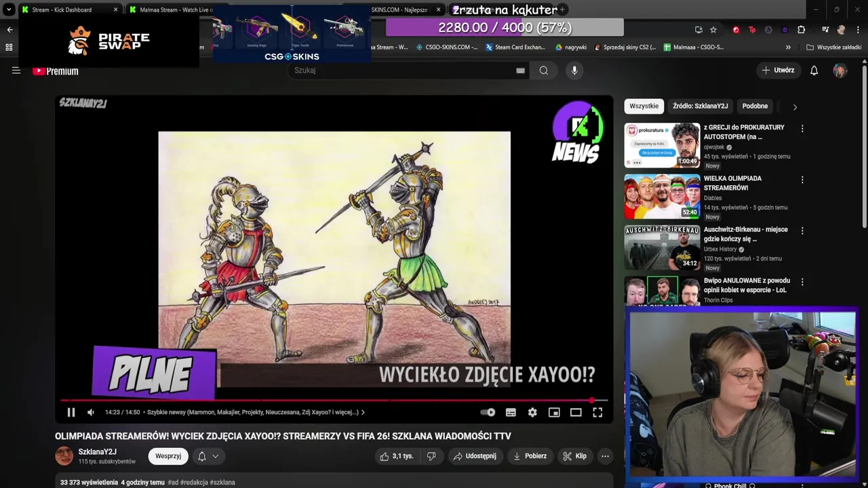
Task: Open options for 'Auschwitz-Birkenau' video
Action: click(x=802, y=231)
